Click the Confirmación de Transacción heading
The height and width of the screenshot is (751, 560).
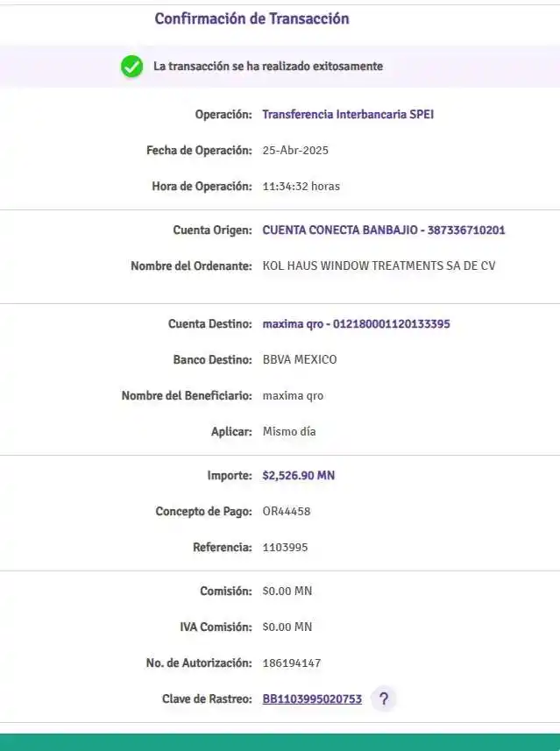[x=252, y=18]
